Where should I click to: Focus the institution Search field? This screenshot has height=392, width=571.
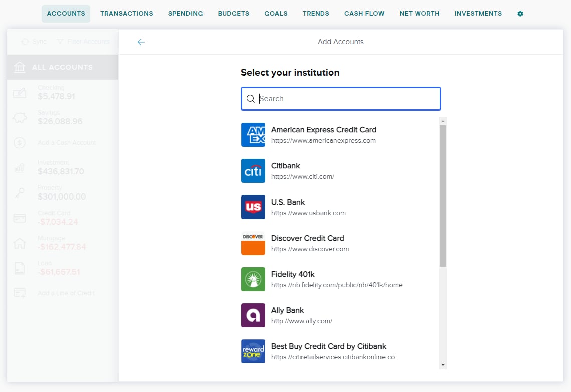[x=341, y=99]
